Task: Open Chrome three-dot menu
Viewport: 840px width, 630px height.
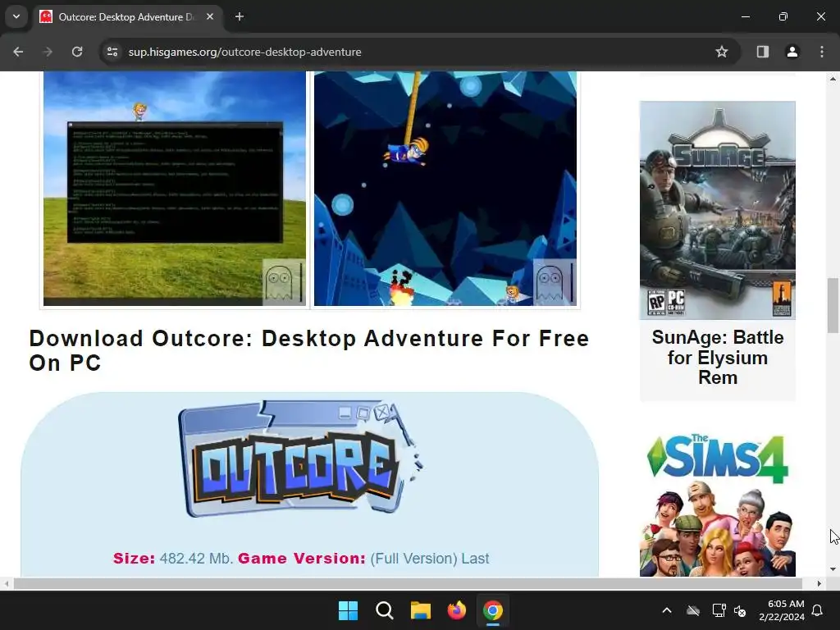Action: (822, 52)
